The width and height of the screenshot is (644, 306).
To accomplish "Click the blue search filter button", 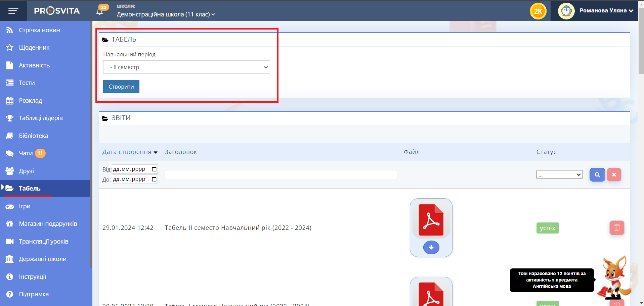I will pyautogui.click(x=597, y=175).
